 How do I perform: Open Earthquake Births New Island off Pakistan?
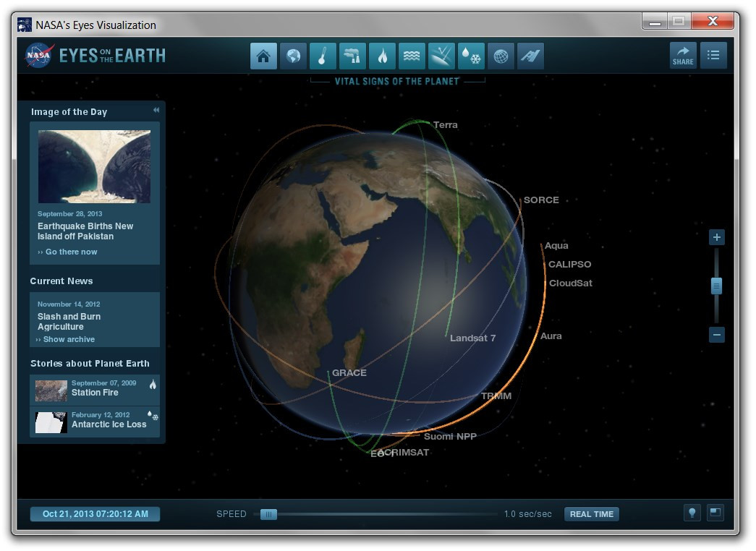(85, 231)
